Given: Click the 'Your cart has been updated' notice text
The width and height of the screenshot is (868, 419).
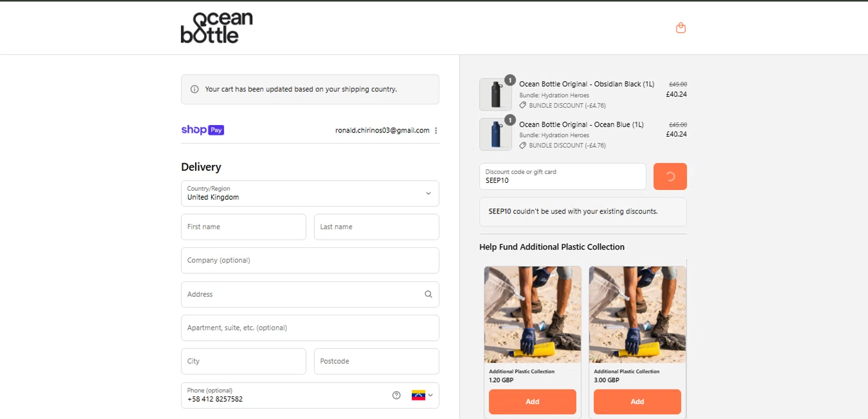Looking at the screenshot, I should [x=301, y=89].
